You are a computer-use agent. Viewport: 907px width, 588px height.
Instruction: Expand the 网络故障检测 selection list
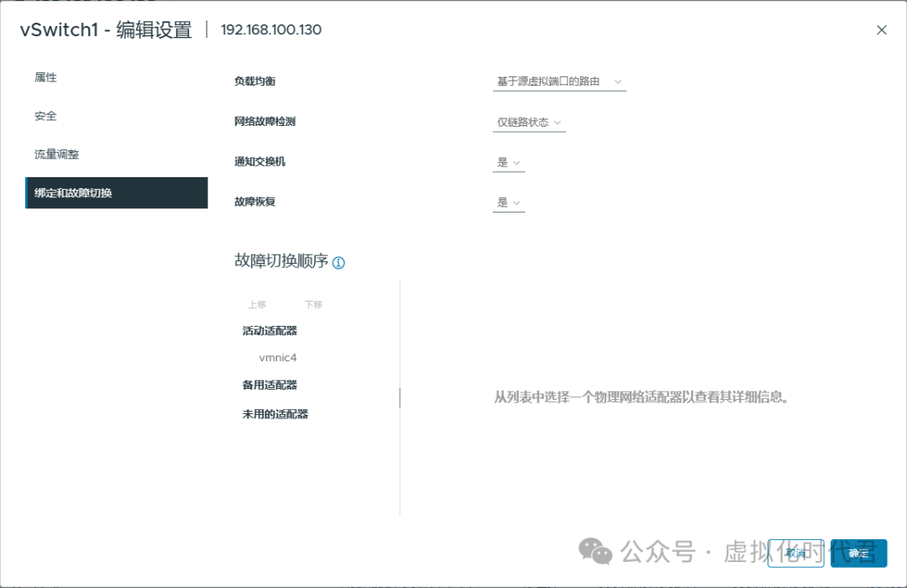[x=528, y=121]
